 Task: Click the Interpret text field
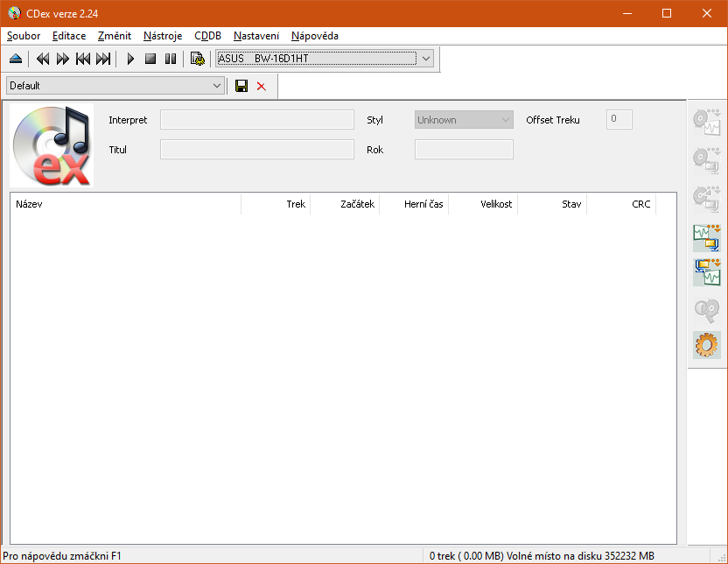tap(257, 120)
